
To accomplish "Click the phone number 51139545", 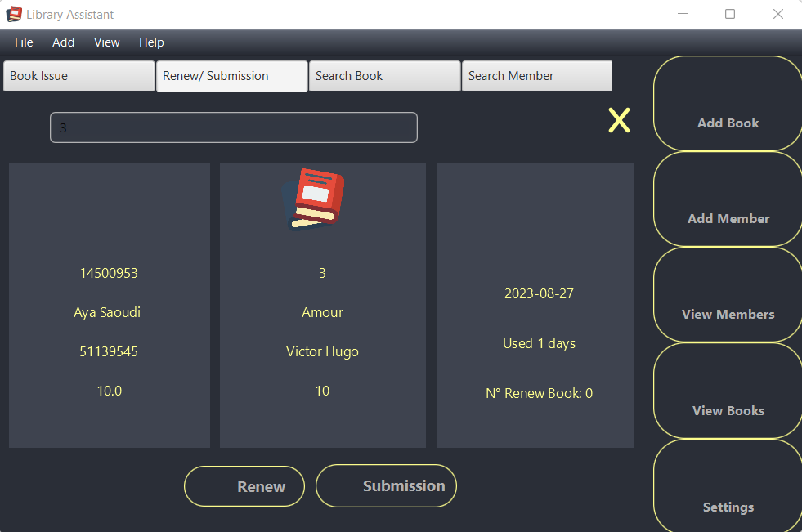I will 109,351.
